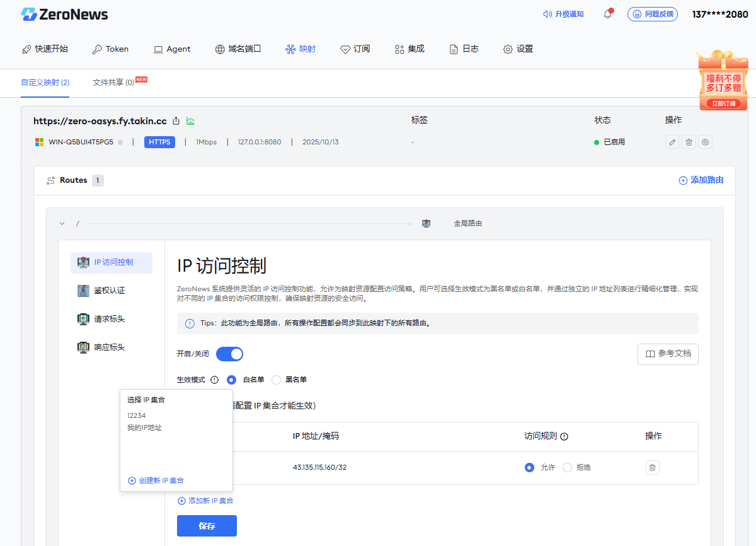Select the 白名单 radio option
Viewport: 756px width, 546px height.
click(x=231, y=380)
